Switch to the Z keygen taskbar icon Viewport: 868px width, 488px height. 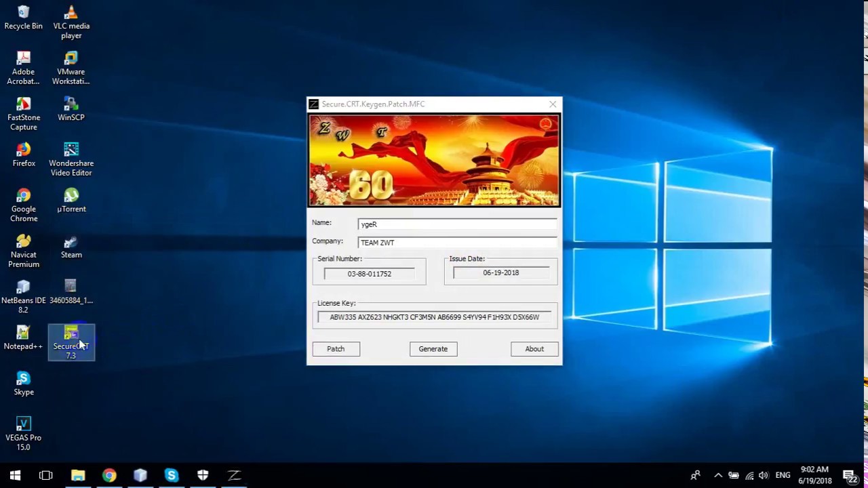click(x=234, y=475)
